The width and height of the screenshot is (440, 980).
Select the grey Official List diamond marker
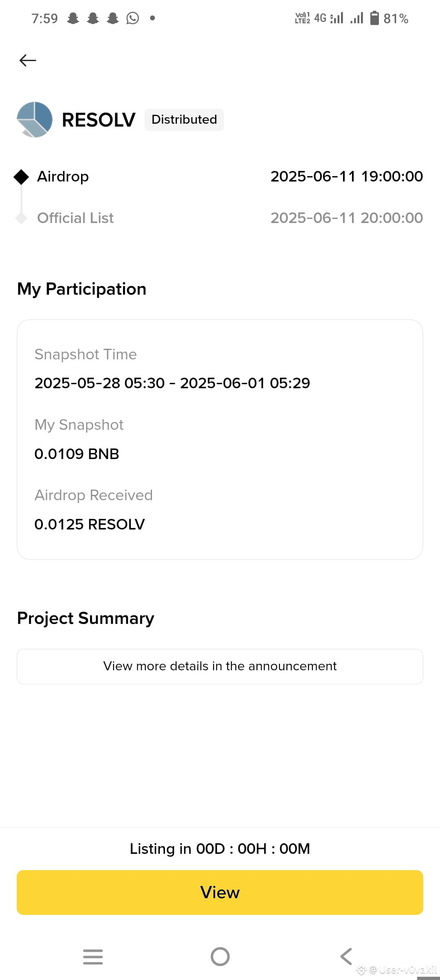[x=21, y=218]
